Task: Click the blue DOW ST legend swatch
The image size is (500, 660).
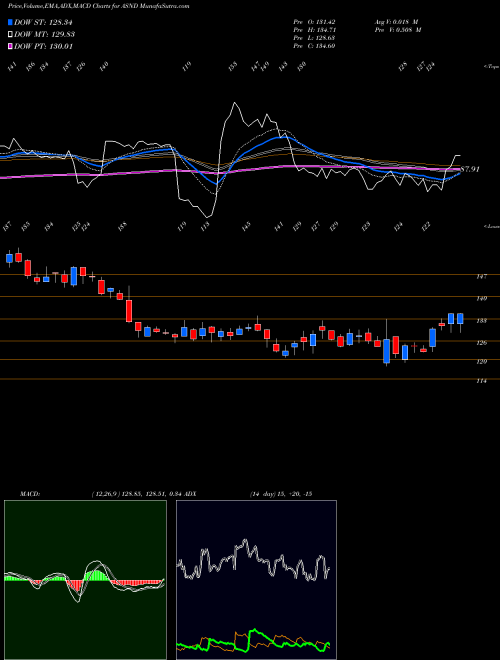Action: (10, 22)
